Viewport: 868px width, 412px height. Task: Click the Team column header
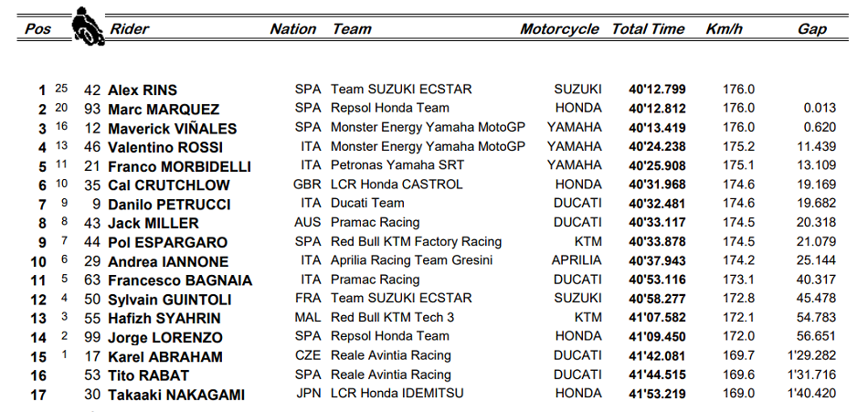point(352,29)
